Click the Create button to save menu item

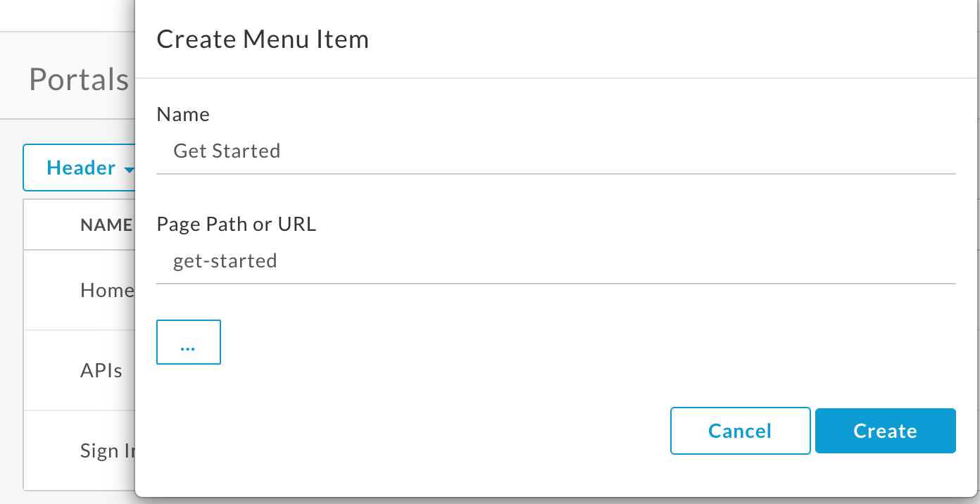pyautogui.click(x=885, y=430)
